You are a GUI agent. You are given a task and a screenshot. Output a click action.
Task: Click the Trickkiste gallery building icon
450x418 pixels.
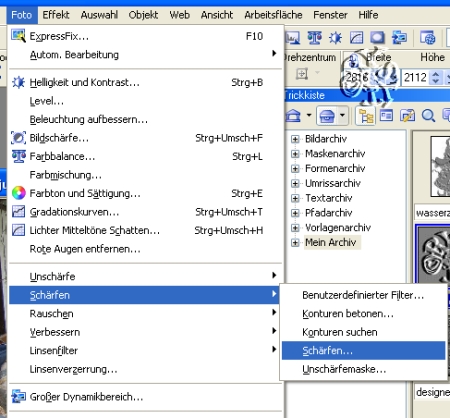293,116
